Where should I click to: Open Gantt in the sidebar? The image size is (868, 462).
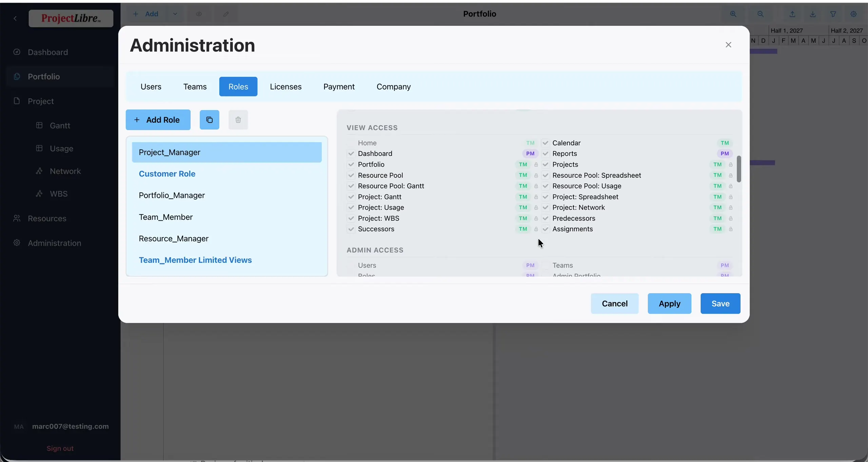60,125
